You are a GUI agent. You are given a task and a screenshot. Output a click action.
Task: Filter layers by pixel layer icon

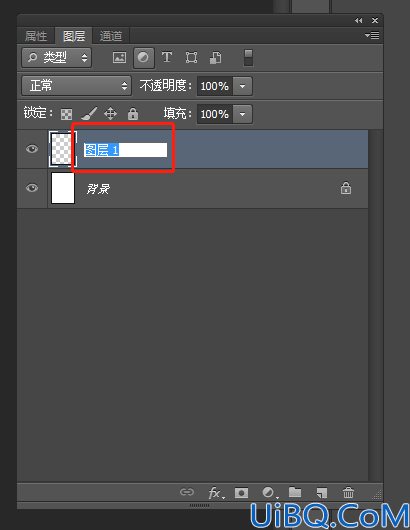pos(119,57)
